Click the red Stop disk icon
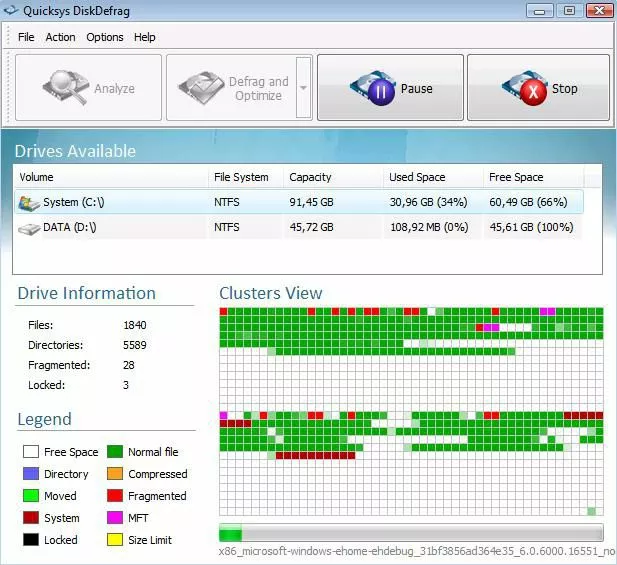This screenshot has width=617, height=565. point(525,88)
